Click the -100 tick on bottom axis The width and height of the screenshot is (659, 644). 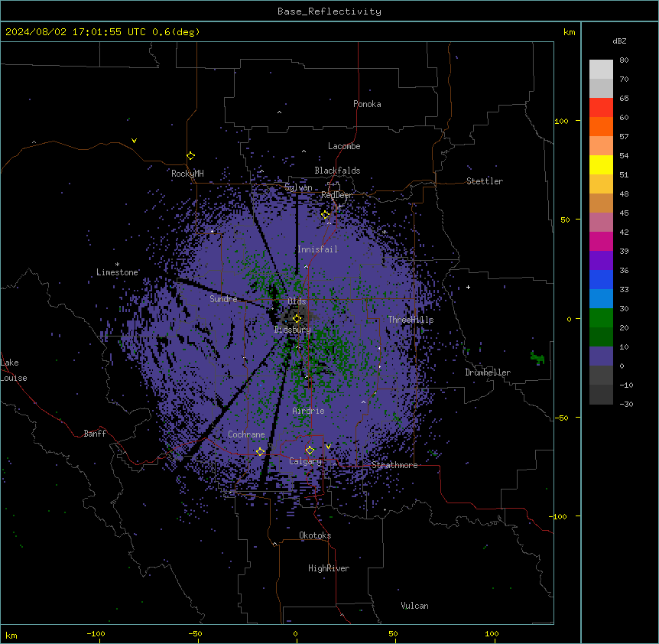[96, 633]
